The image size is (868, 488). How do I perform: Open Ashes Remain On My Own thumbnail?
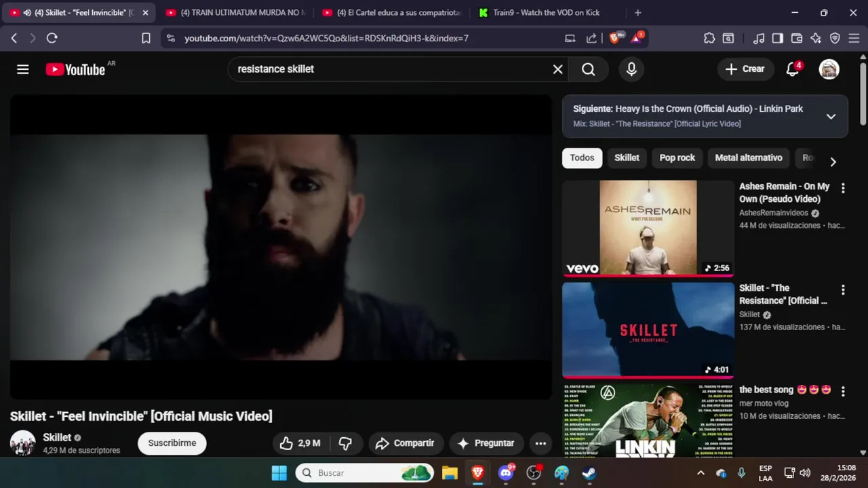[x=648, y=228]
